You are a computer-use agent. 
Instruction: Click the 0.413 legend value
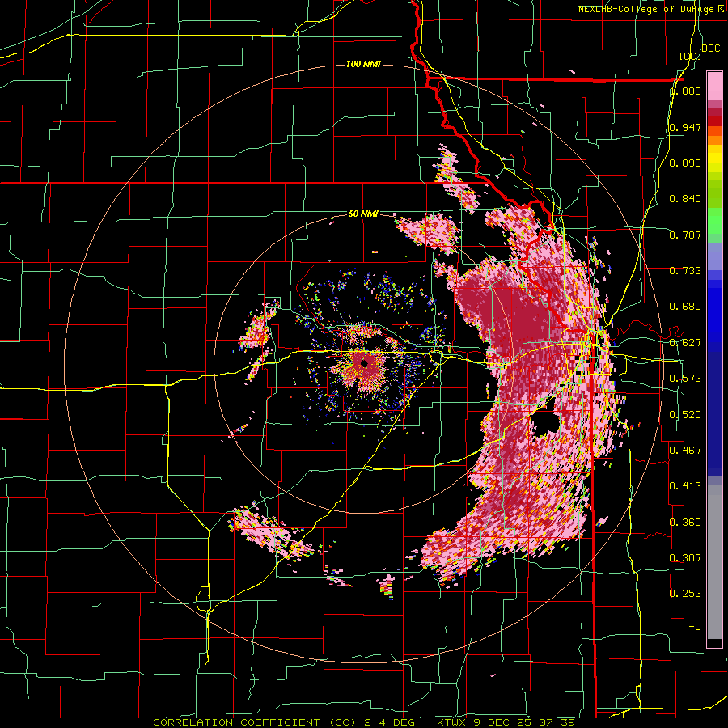pos(685,485)
